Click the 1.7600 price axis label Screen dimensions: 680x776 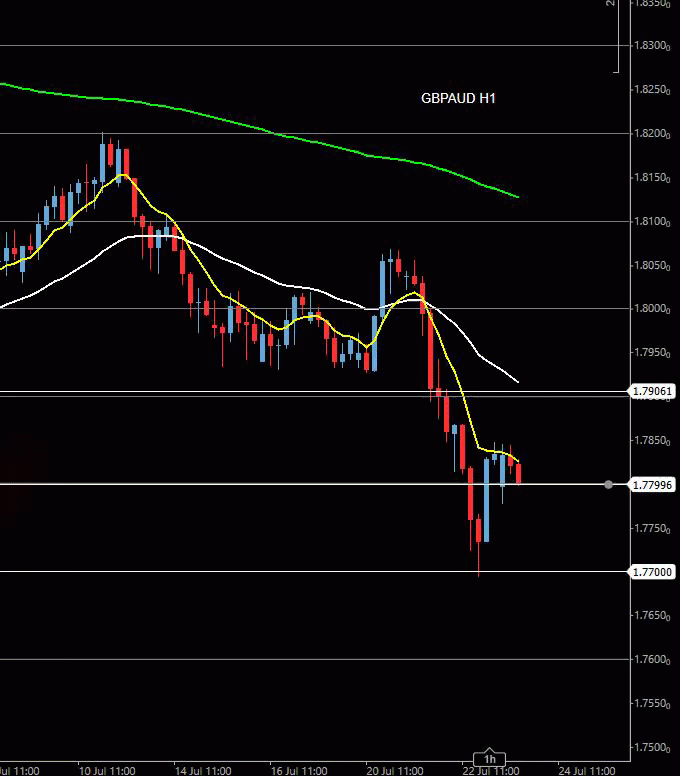652,660
